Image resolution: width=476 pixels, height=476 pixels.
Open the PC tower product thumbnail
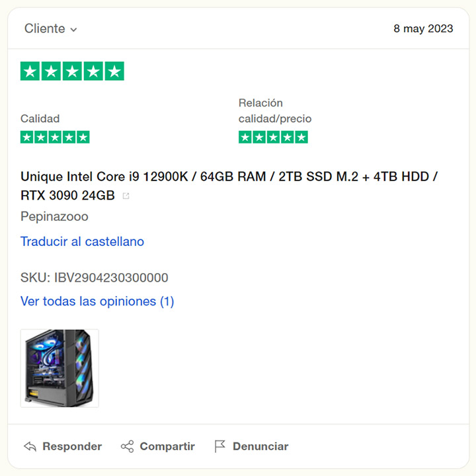(59, 368)
